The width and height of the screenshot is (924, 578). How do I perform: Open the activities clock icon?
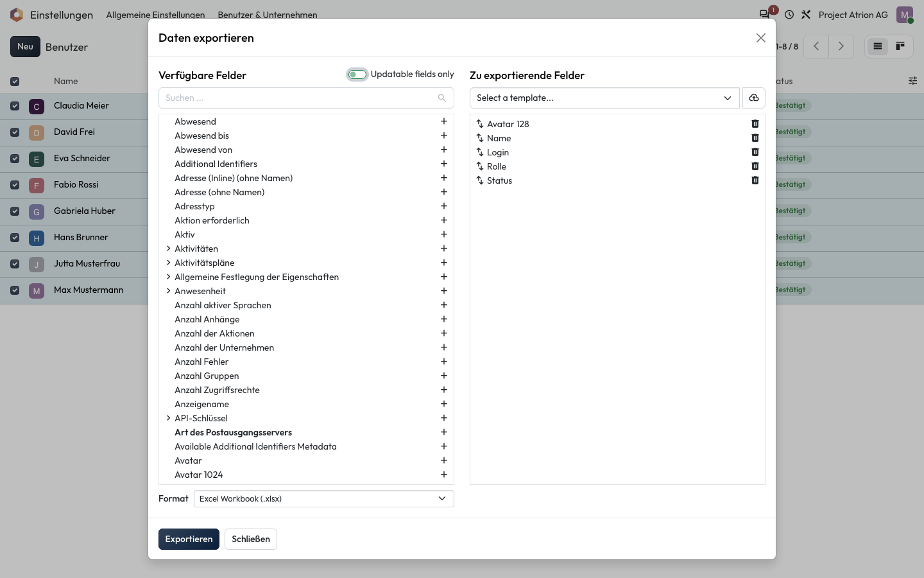789,14
